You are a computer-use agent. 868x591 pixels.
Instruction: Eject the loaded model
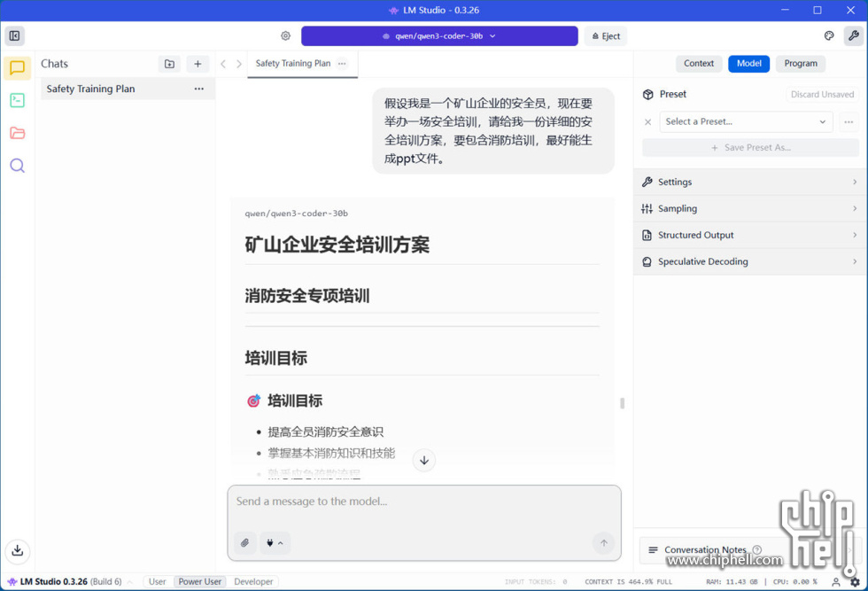click(606, 36)
